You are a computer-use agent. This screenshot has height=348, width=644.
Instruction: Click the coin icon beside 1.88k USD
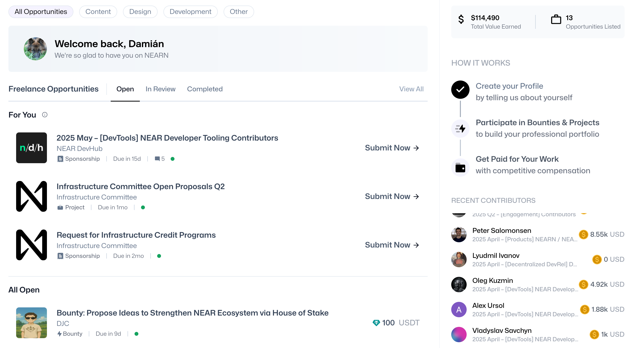pos(585,309)
